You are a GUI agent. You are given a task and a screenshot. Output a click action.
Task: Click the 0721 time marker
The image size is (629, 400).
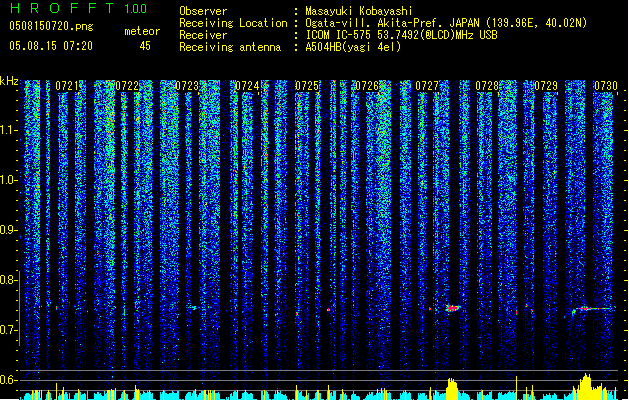(x=67, y=86)
